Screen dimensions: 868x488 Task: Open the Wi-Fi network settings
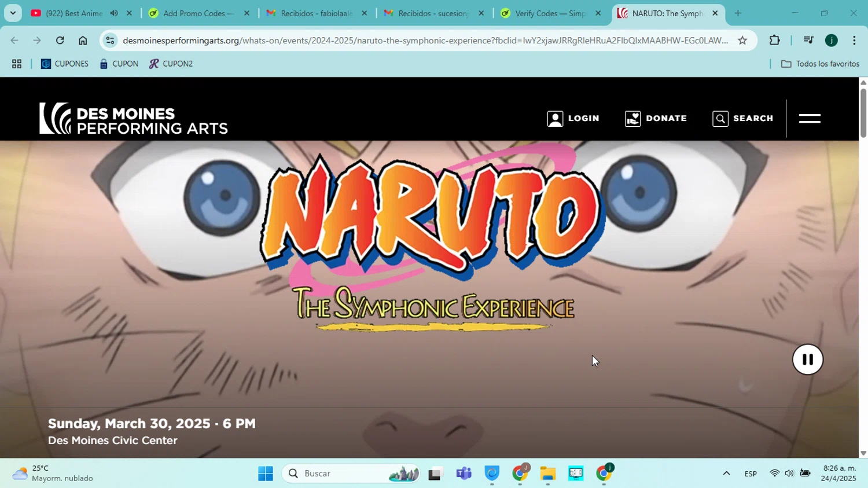click(x=774, y=474)
